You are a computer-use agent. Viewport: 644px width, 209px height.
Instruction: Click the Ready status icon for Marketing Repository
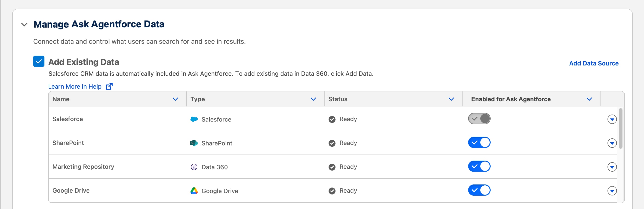(332, 167)
